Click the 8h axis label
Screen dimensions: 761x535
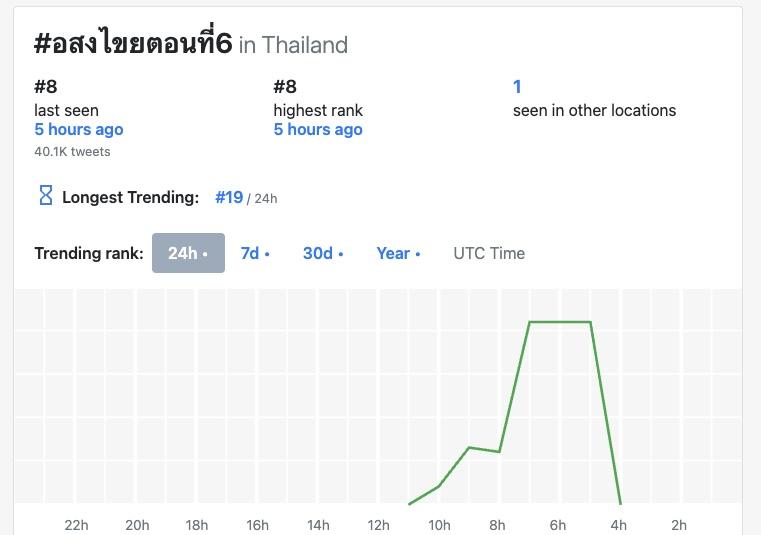click(x=498, y=525)
